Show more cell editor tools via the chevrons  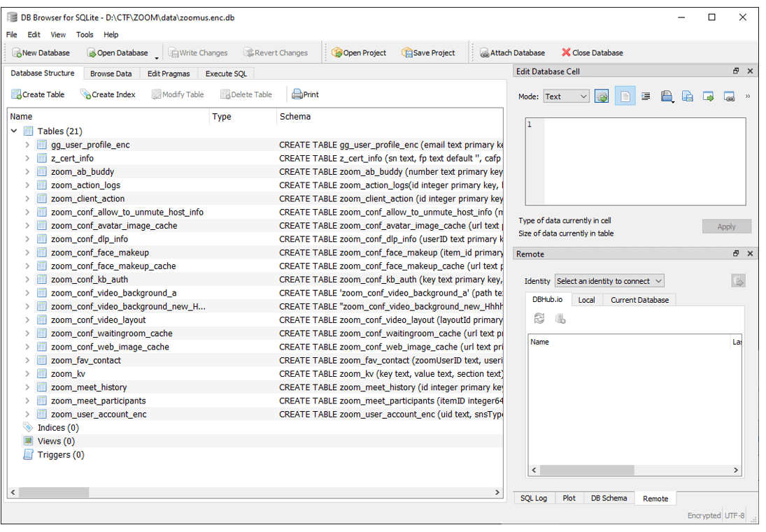pyautogui.click(x=748, y=96)
